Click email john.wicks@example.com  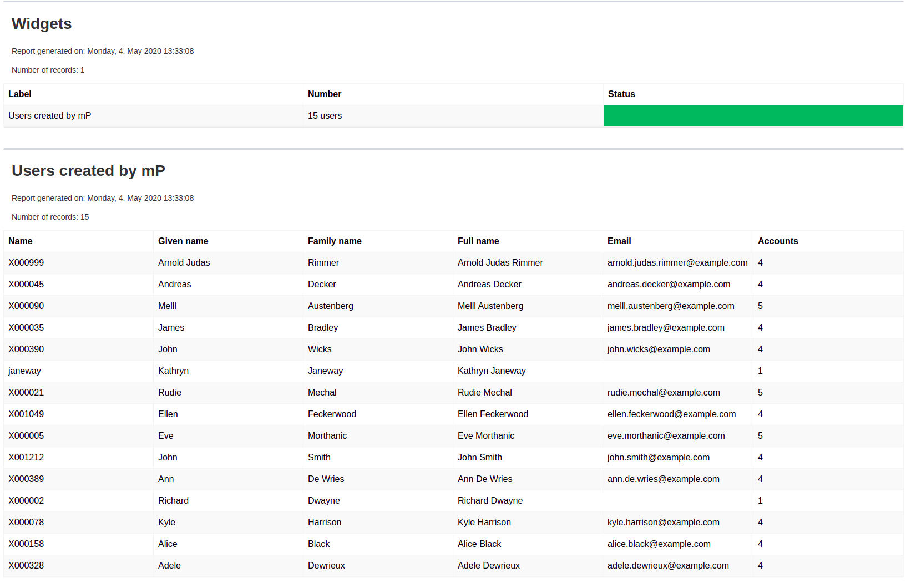pyautogui.click(x=659, y=349)
